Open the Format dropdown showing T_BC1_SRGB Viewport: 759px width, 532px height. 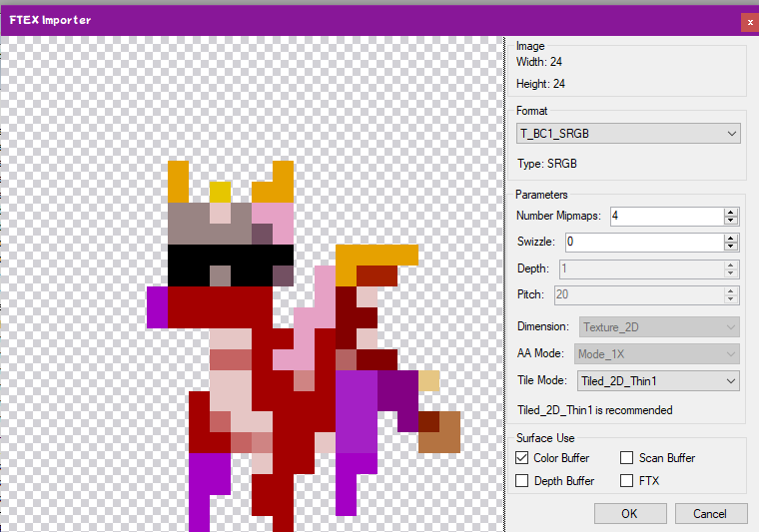pyautogui.click(x=628, y=133)
